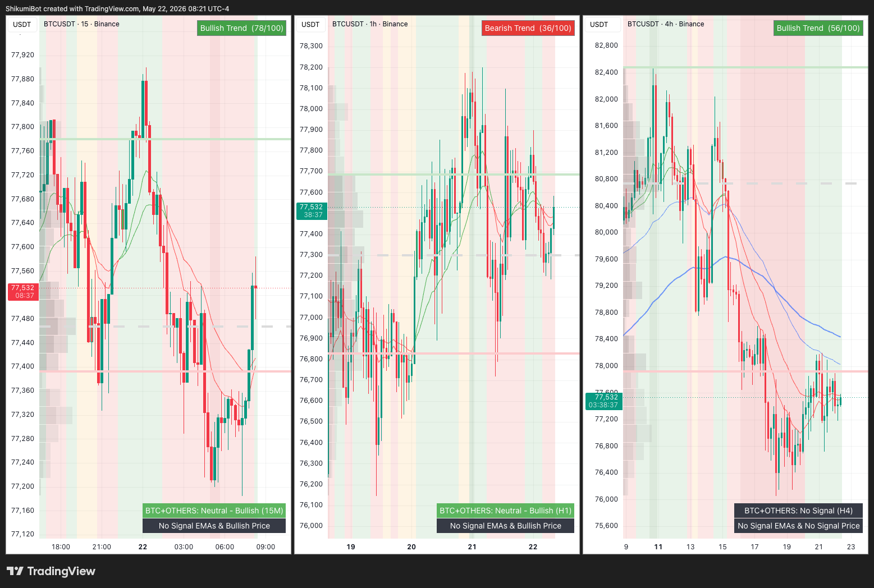Click the USDT currency label on 15-minute chart
The image size is (874, 588).
click(x=22, y=24)
